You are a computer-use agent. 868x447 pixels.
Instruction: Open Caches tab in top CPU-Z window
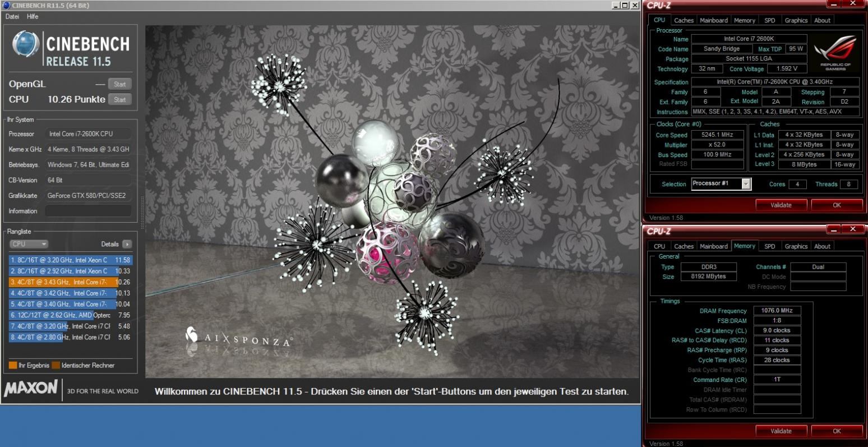tap(684, 20)
